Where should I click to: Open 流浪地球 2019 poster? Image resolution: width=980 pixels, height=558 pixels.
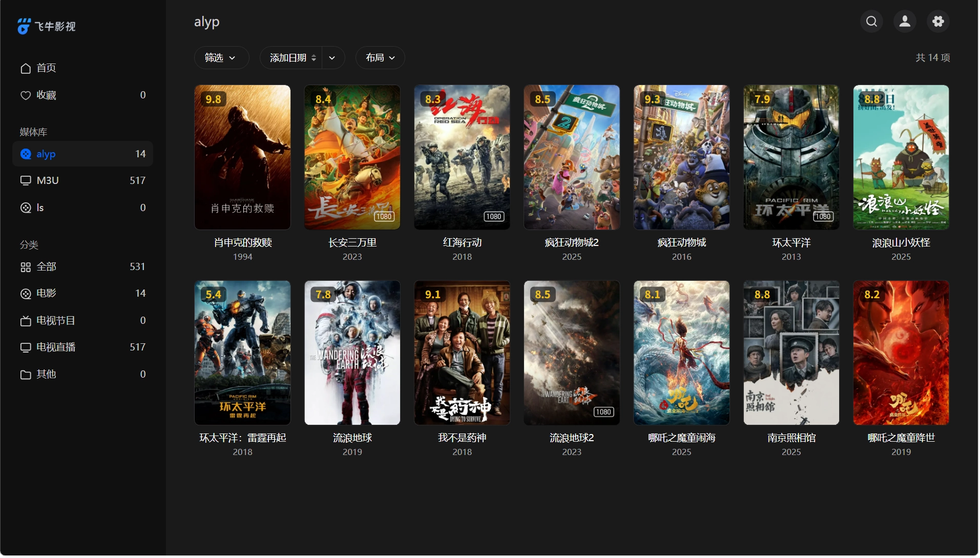(x=352, y=353)
